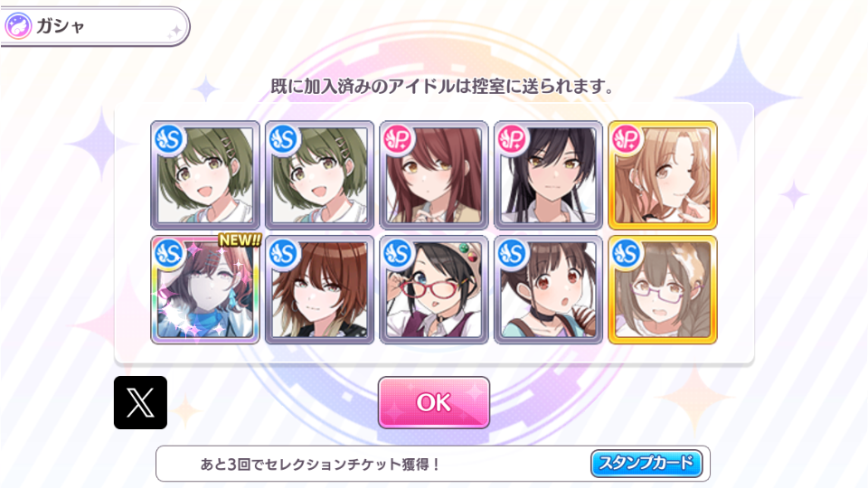Select the gold-framed light brown-haired idol card
Viewport: 868px width, 488px height.
[663, 174]
